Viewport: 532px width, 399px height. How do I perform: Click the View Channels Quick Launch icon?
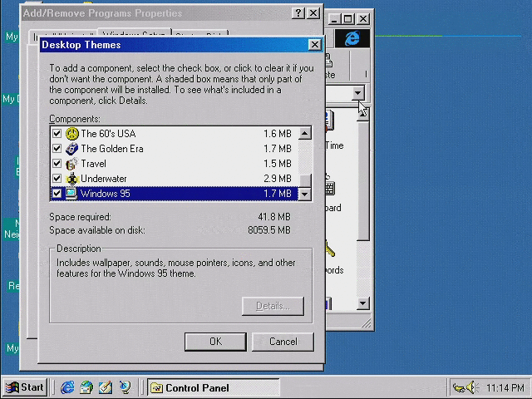point(125,387)
